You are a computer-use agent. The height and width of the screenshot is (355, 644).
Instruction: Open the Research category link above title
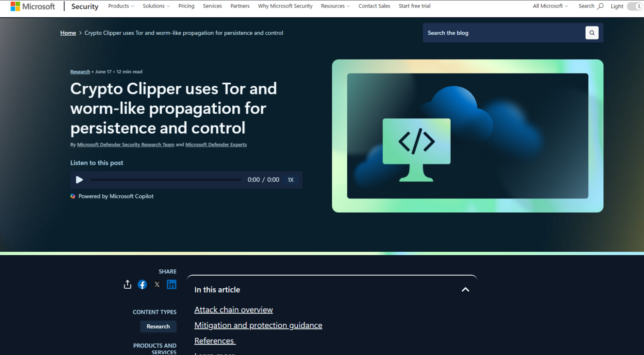80,72
